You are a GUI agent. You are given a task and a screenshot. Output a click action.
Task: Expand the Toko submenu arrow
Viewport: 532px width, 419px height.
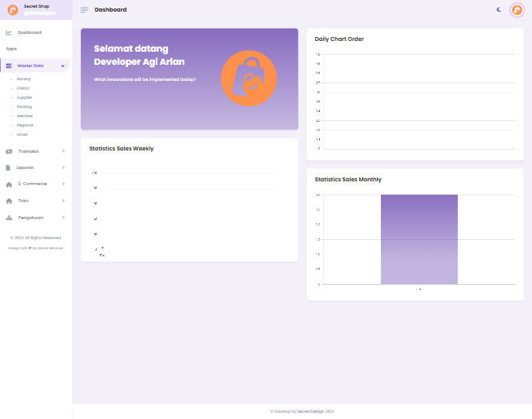click(x=63, y=201)
